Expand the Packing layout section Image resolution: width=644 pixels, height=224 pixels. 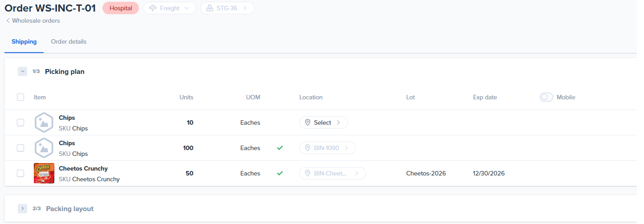coord(22,208)
